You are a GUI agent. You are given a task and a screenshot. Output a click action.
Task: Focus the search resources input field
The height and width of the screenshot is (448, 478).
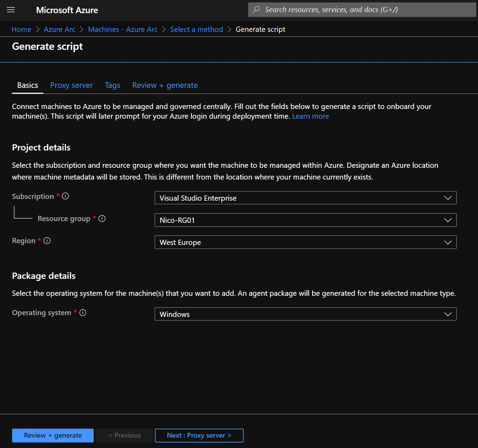[362, 10]
